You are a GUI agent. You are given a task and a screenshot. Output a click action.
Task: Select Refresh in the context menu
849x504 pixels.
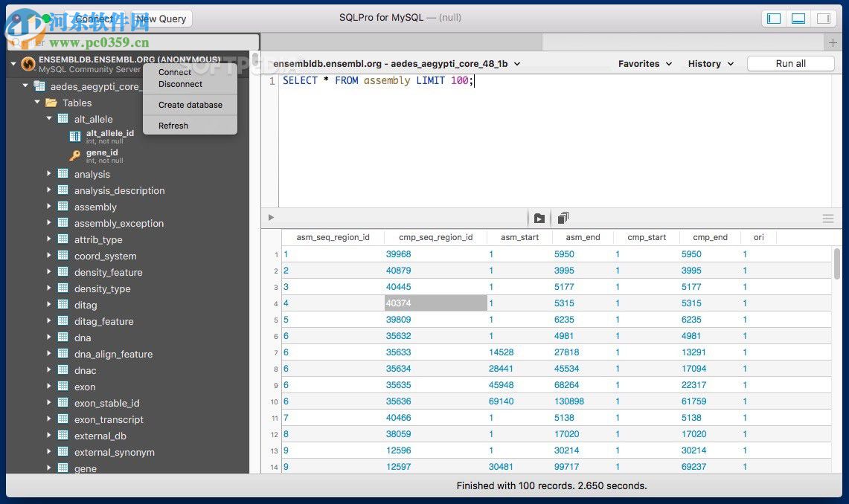coord(173,126)
